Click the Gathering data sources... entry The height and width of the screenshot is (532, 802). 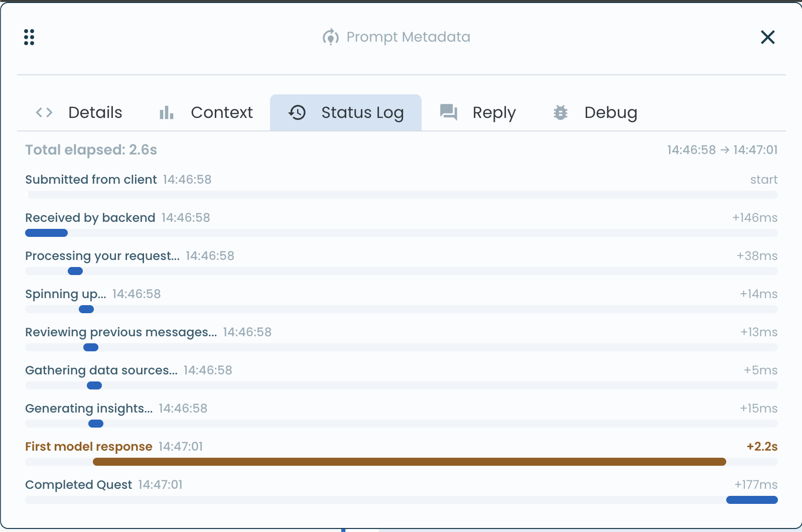[x=402, y=376]
